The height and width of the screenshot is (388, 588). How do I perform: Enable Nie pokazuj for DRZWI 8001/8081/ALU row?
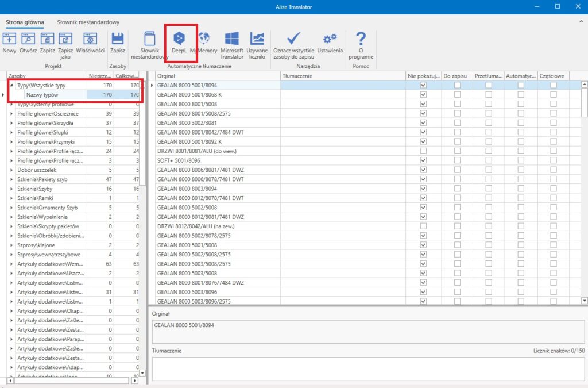click(x=423, y=151)
